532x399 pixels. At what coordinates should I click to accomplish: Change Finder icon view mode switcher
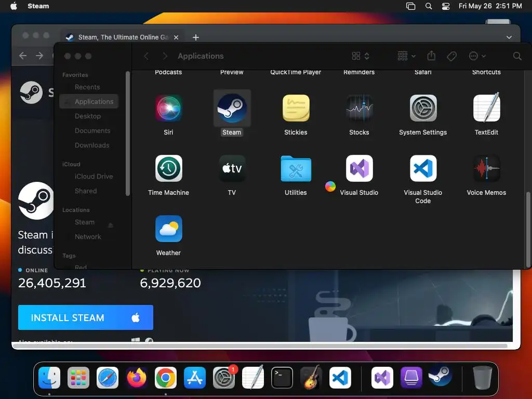pos(361,56)
